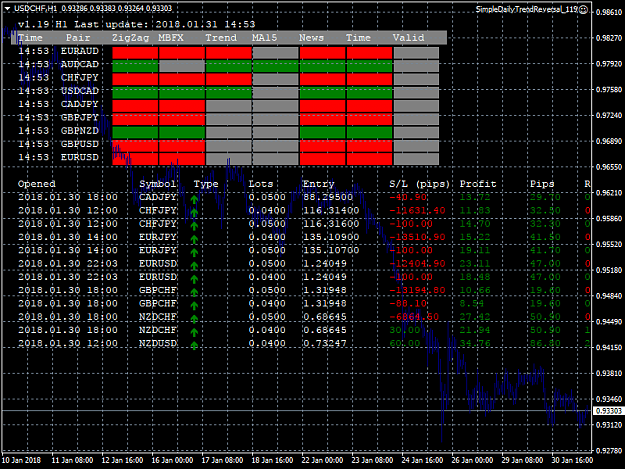Screen dimensions: 625x469
Task: Click the stop loss value -88.10
Action: click(408, 304)
